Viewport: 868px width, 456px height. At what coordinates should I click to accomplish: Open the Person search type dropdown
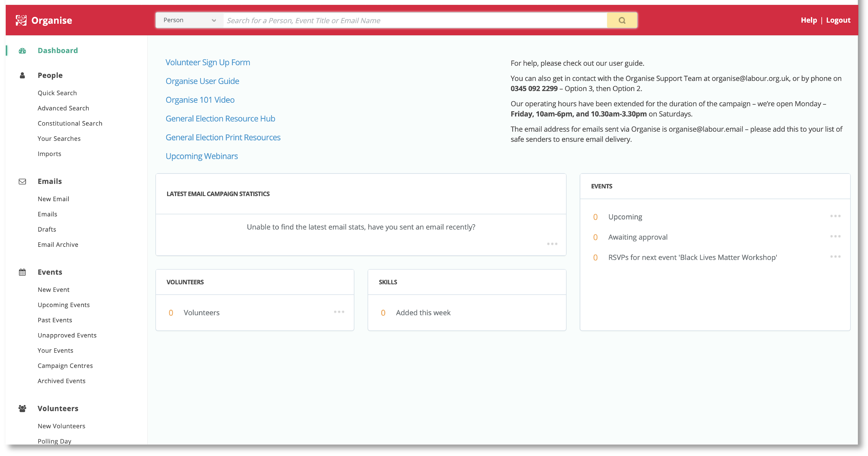click(x=190, y=20)
